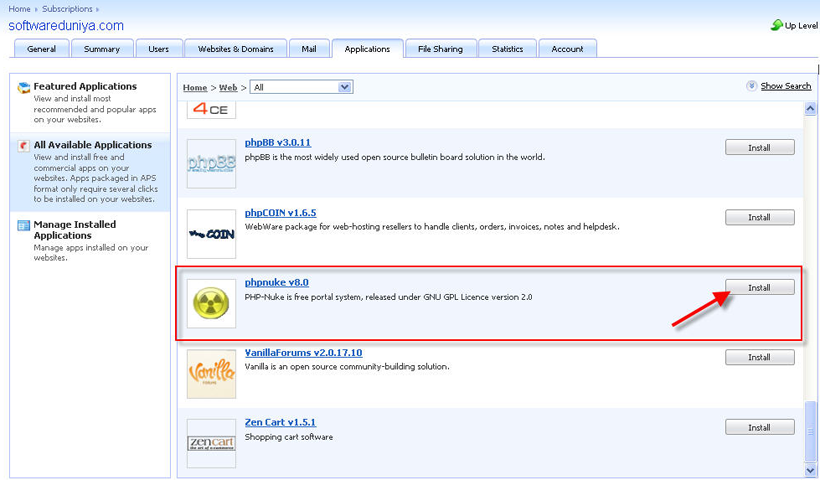Go to Home in the top breadcrumb
Image resolution: width=820 pixels, height=480 pixels.
(19, 9)
